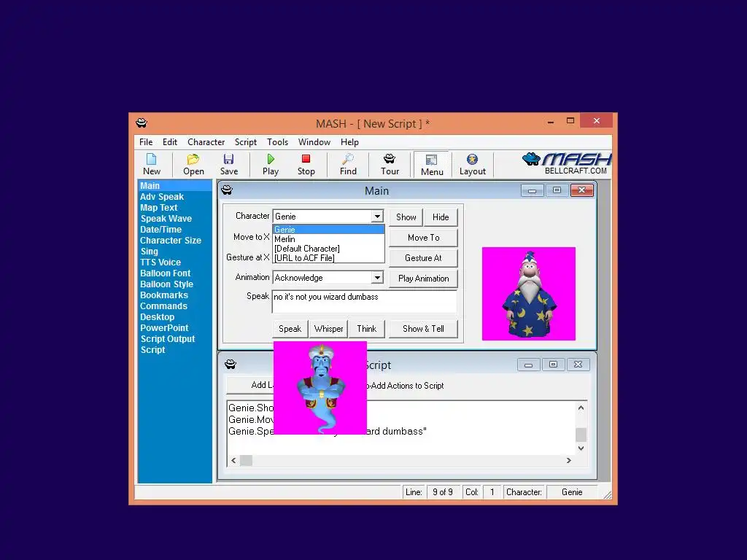Choose [URL to ACF File] option

329,258
